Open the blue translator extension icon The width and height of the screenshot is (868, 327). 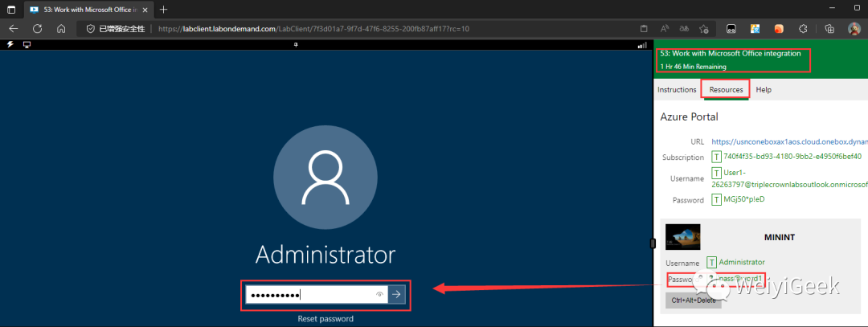tap(755, 29)
